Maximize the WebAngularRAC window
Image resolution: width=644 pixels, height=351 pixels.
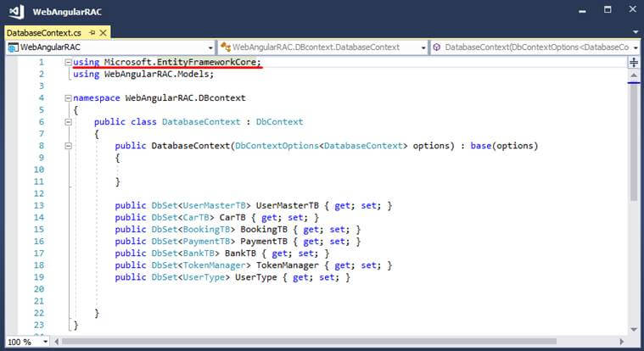coord(608,9)
